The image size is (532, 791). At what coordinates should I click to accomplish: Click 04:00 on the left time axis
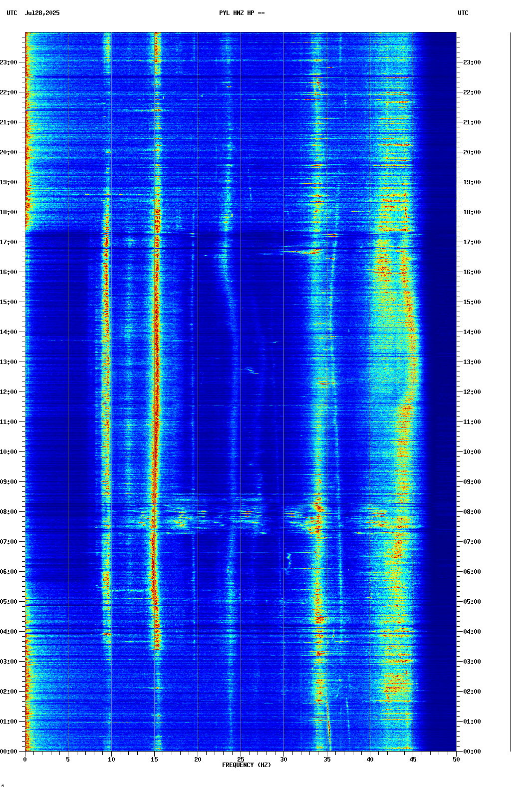pos(9,632)
